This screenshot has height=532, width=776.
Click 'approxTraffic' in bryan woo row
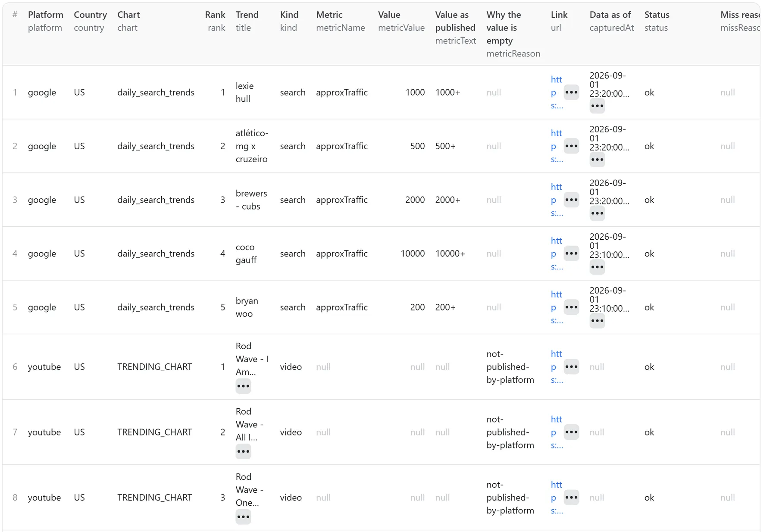click(342, 307)
